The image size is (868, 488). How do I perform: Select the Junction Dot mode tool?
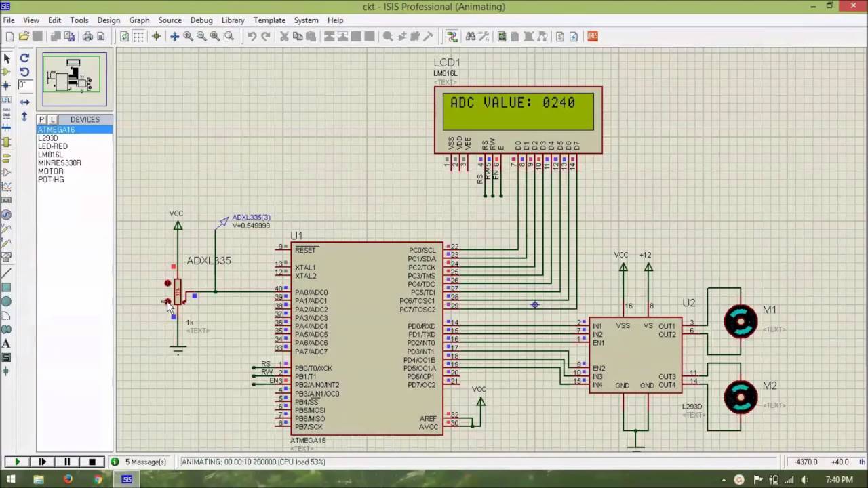coord(7,85)
